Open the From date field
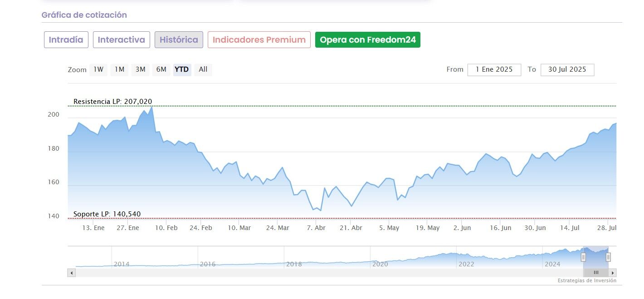Viewport: 644px width, 299px height. tap(494, 69)
